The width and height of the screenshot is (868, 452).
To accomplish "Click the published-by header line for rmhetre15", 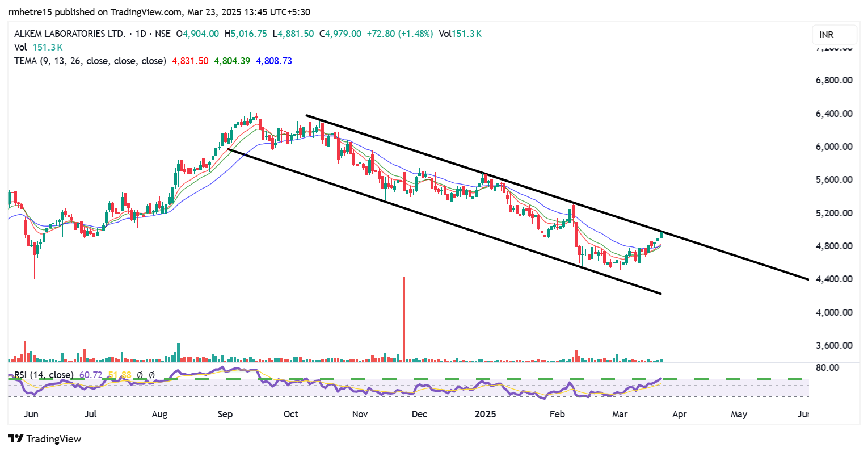I will tap(159, 12).
